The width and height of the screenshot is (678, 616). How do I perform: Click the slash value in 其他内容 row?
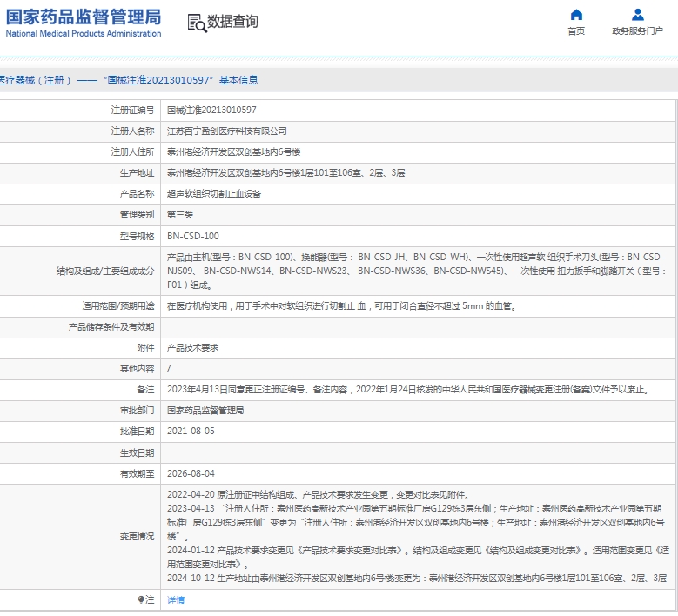(169, 369)
